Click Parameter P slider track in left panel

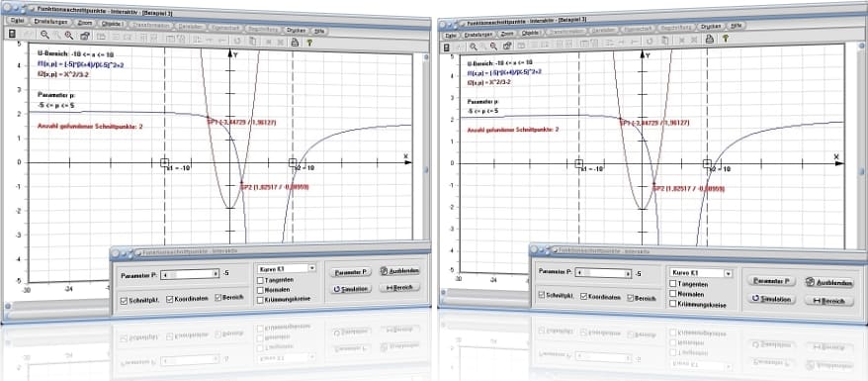[x=190, y=273]
